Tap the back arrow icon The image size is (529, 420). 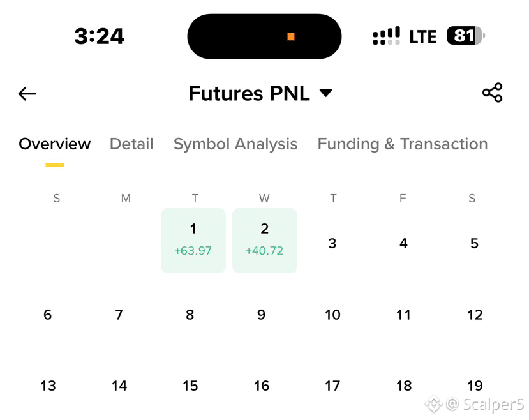pos(27,94)
